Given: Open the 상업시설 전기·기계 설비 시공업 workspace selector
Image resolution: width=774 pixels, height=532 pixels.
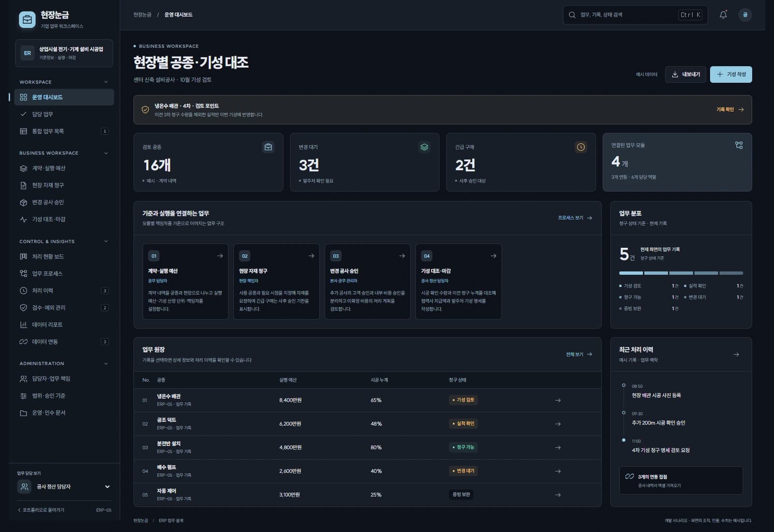Looking at the screenshot, I should point(64,53).
